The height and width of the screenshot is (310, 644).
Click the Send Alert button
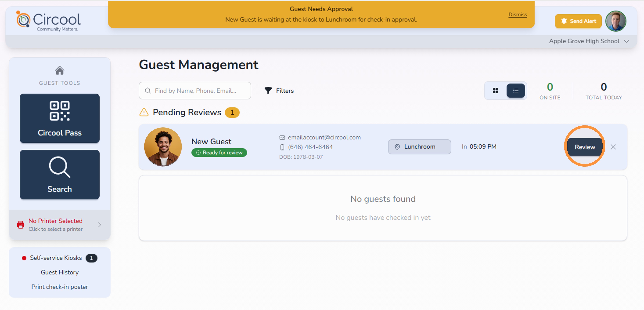pos(578,21)
